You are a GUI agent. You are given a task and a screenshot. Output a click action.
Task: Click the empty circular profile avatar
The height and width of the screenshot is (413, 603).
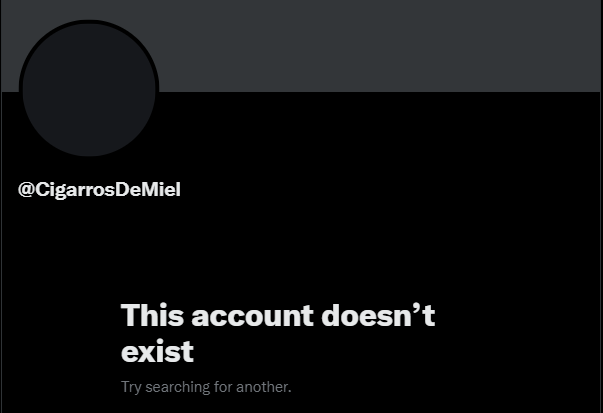[89, 90]
